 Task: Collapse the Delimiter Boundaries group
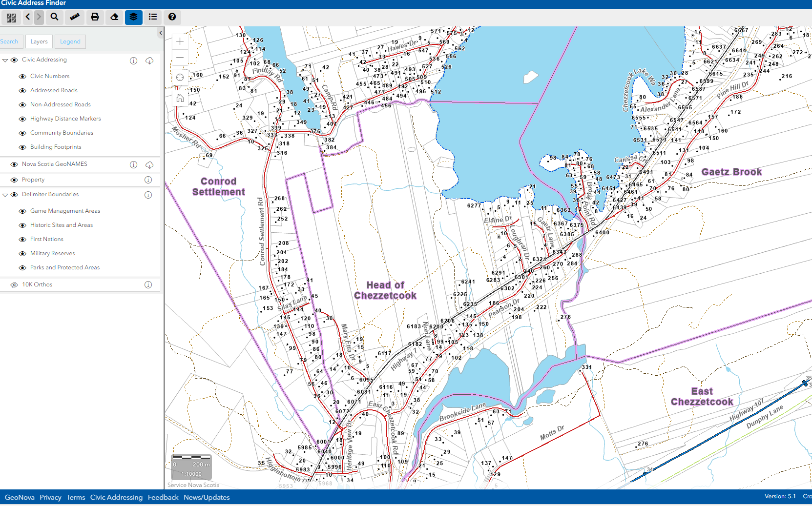(5, 195)
